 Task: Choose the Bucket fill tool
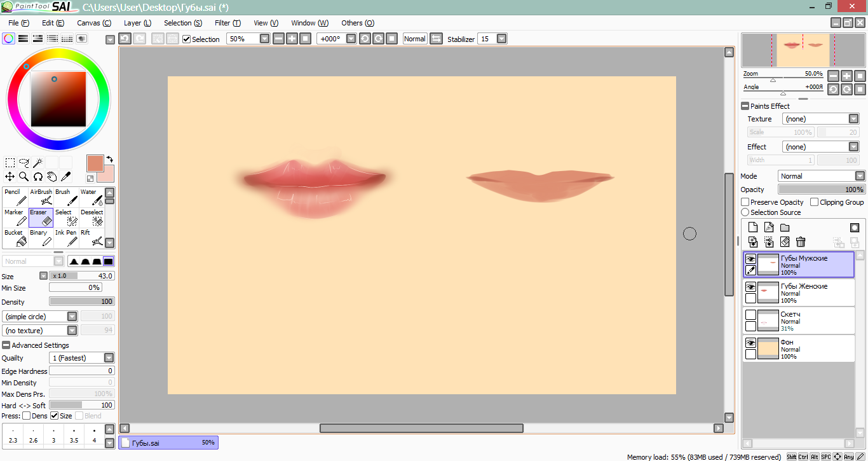pyautogui.click(x=15, y=238)
